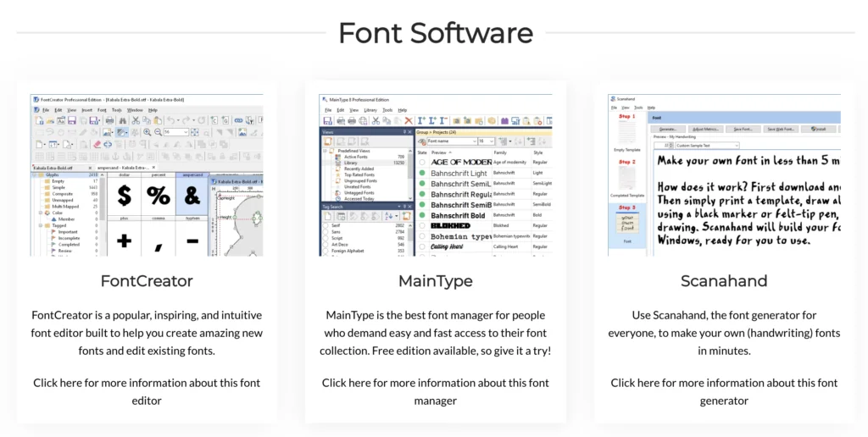Toggle state circle for Age of Modernity font
Image resolution: width=868 pixels, height=437 pixels.
(x=422, y=163)
